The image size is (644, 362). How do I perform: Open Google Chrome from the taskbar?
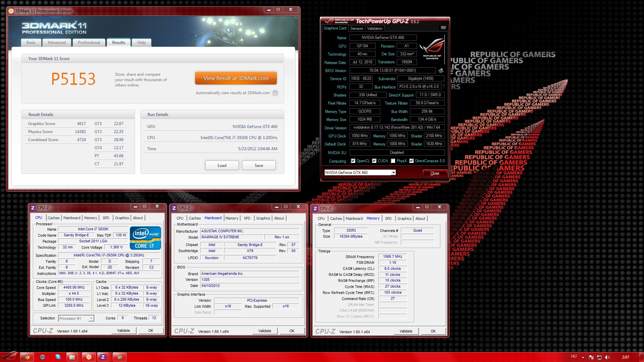pos(27,357)
